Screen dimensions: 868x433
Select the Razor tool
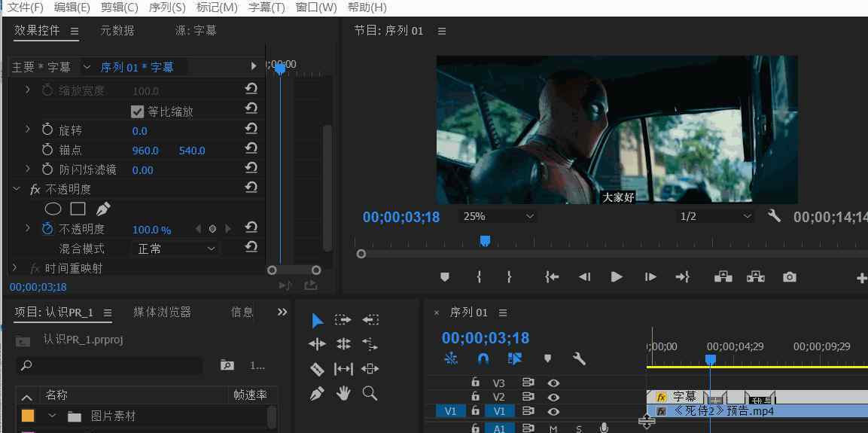point(317,369)
